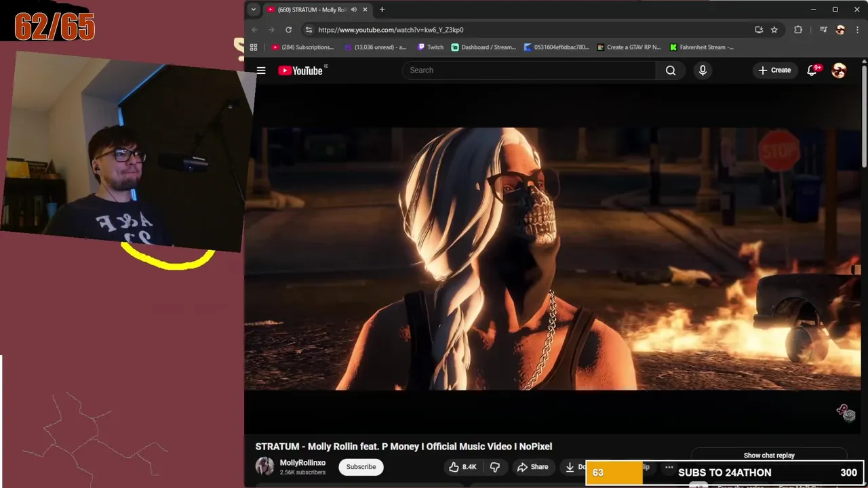Click the video player to pause playback
Viewport: 868px width, 488px height.
coord(553,259)
